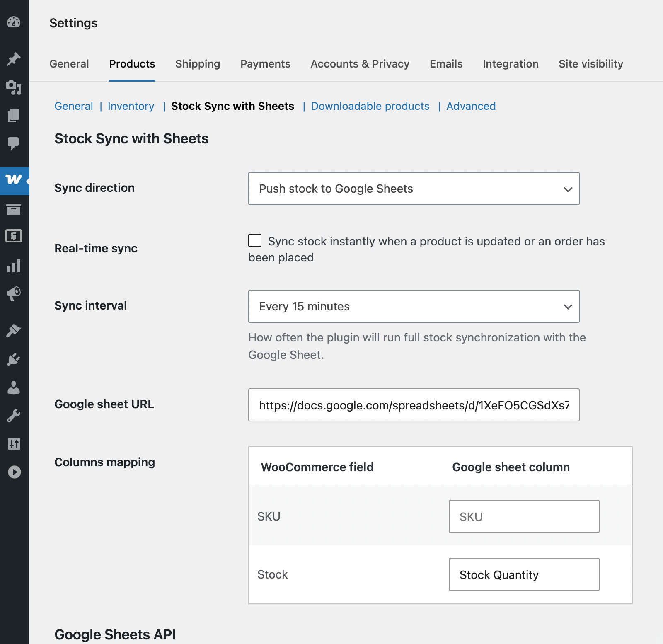Image resolution: width=663 pixels, height=644 pixels.
Task: Open the Dashboard gauge icon in sidebar
Action: [14, 22]
